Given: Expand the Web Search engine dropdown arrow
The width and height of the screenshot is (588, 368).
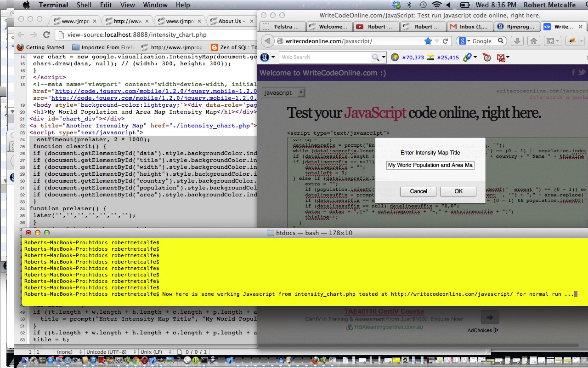Looking at the screenshot, I should (x=383, y=57).
